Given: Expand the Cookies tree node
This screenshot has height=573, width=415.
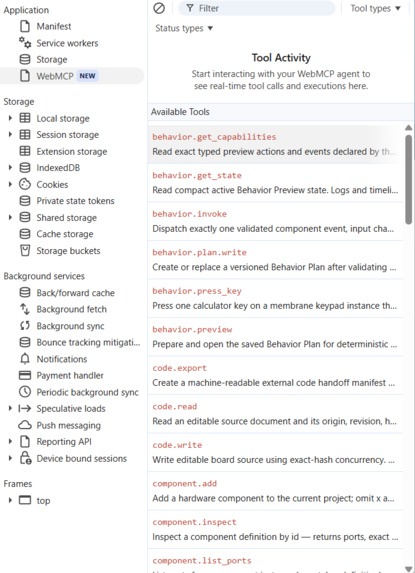Looking at the screenshot, I should click(x=10, y=184).
